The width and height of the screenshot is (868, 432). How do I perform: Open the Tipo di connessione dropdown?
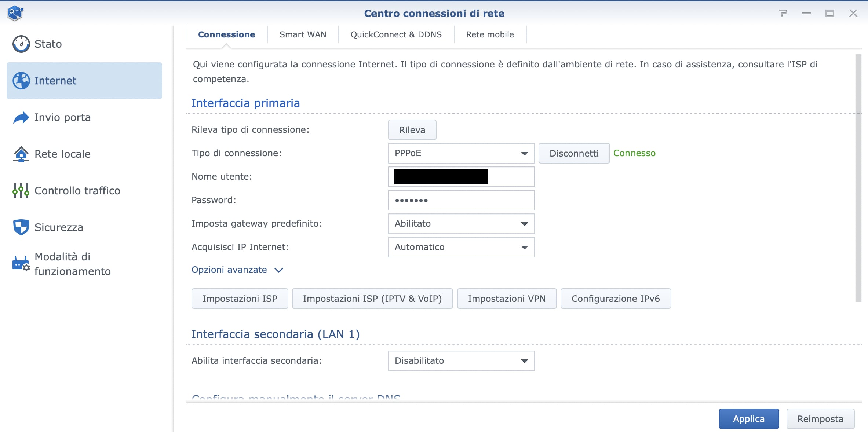461,153
